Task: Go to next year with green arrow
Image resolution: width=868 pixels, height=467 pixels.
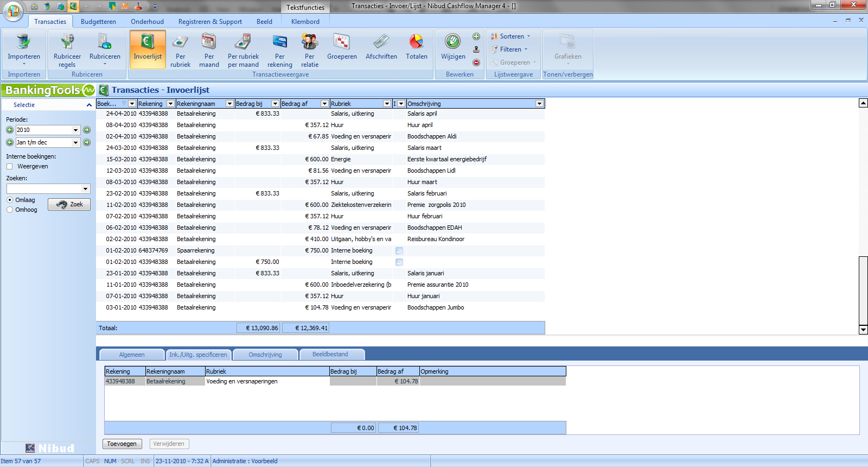Action: pos(87,130)
